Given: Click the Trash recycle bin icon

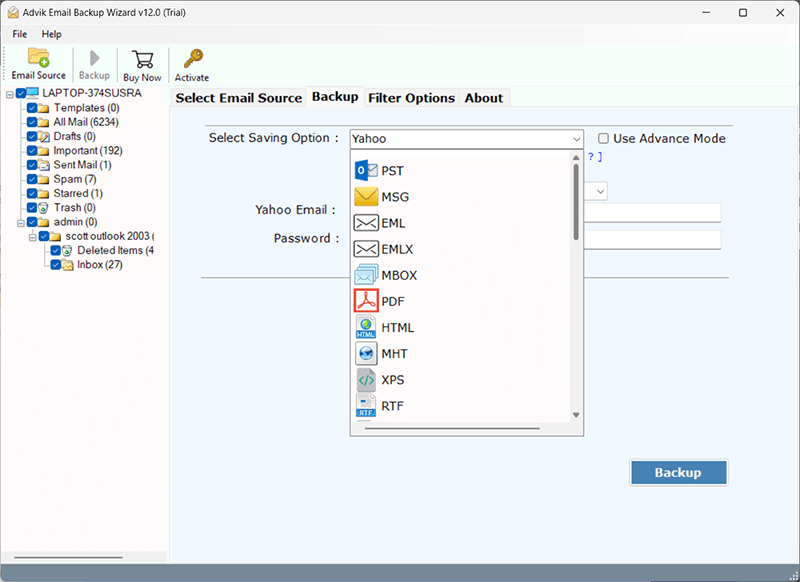Looking at the screenshot, I should [43, 208].
